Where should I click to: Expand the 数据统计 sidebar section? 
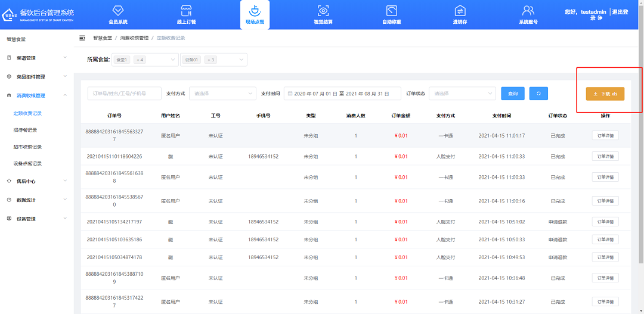pyautogui.click(x=37, y=200)
